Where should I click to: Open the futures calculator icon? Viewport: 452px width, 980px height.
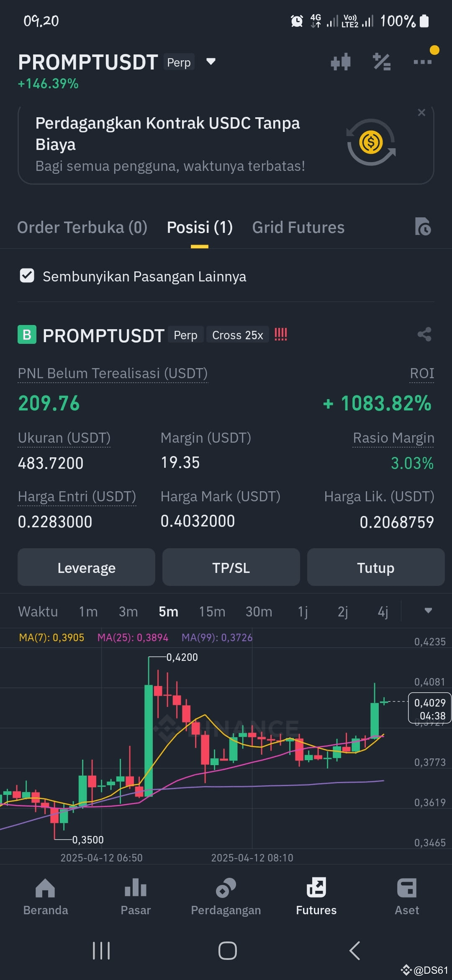tap(382, 62)
